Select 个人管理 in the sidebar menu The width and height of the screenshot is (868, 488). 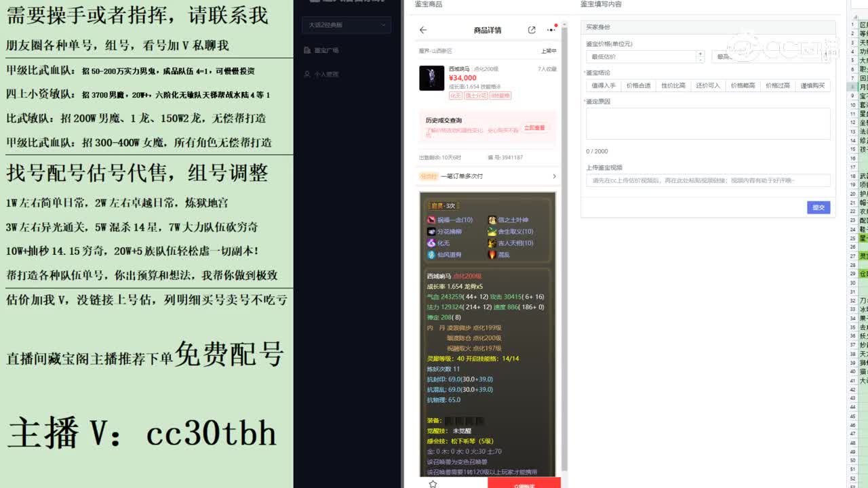click(307, 74)
